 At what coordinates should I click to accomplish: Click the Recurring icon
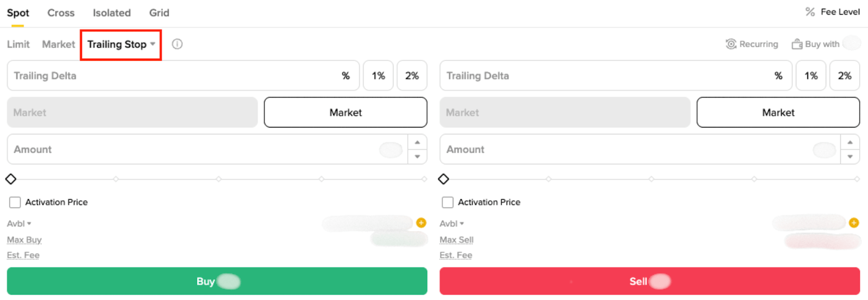point(731,44)
